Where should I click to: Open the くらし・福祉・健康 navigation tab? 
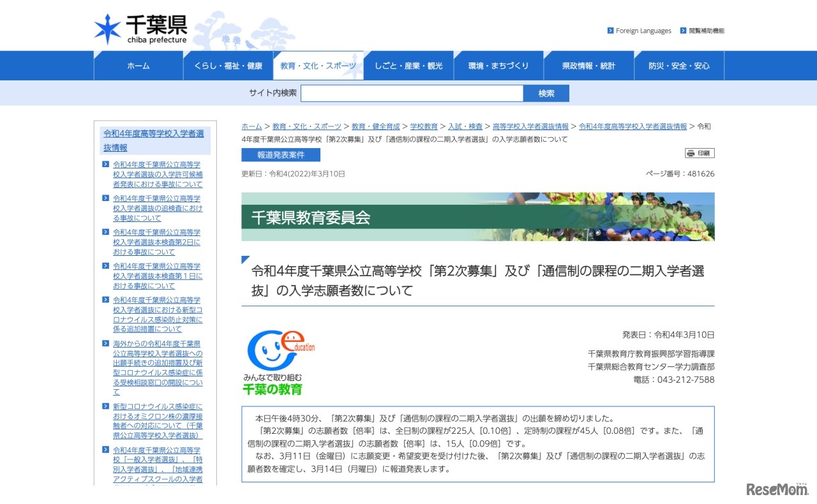tap(229, 66)
